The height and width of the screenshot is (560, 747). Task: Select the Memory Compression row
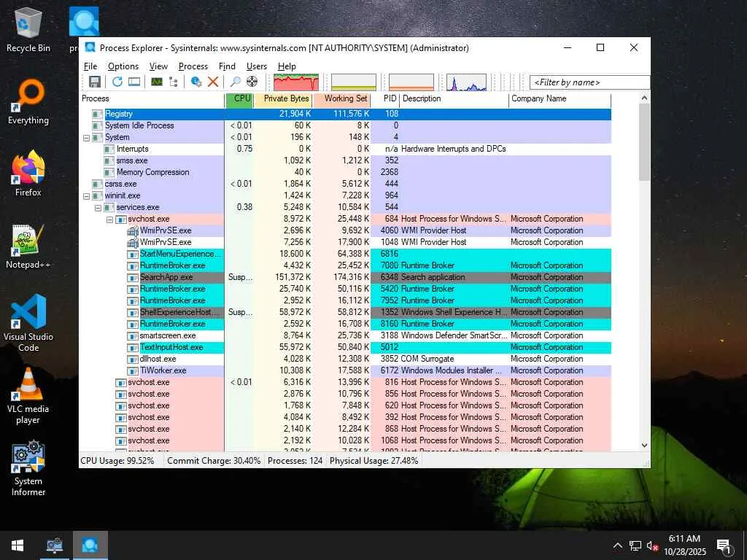click(x=346, y=172)
